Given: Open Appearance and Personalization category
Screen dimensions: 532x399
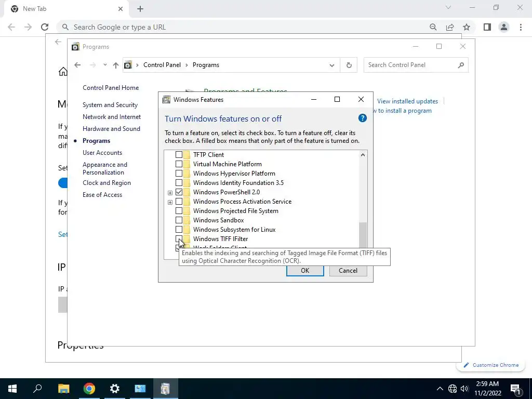Looking at the screenshot, I should click(105, 168).
